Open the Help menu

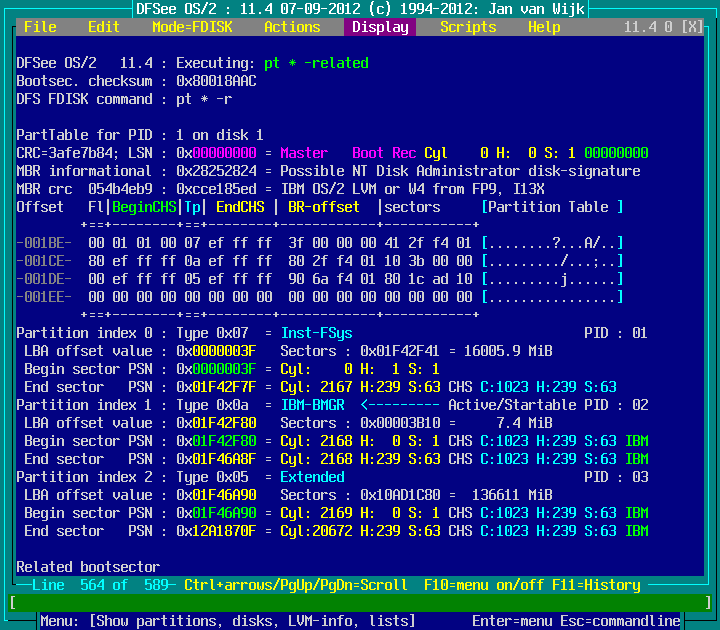tap(544, 27)
